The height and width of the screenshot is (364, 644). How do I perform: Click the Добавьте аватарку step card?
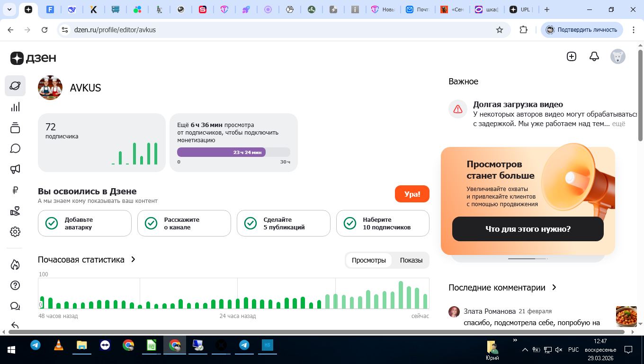point(85,223)
